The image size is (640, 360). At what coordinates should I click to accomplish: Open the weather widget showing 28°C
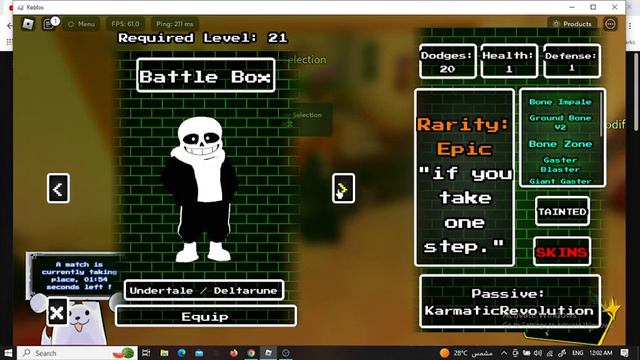[466, 353]
